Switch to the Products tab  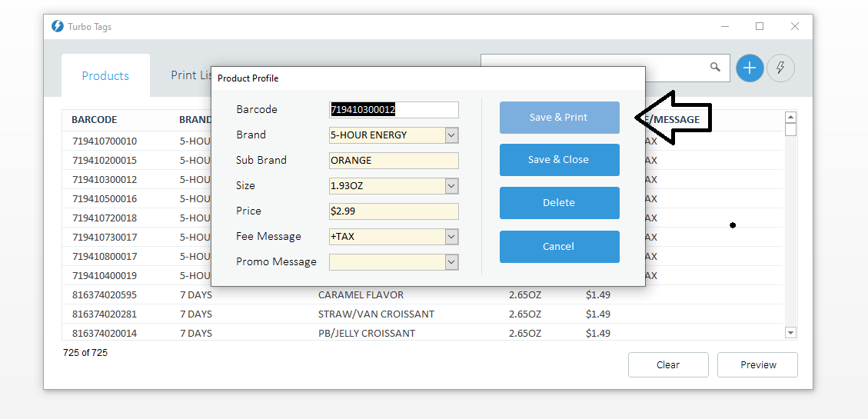(105, 76)
